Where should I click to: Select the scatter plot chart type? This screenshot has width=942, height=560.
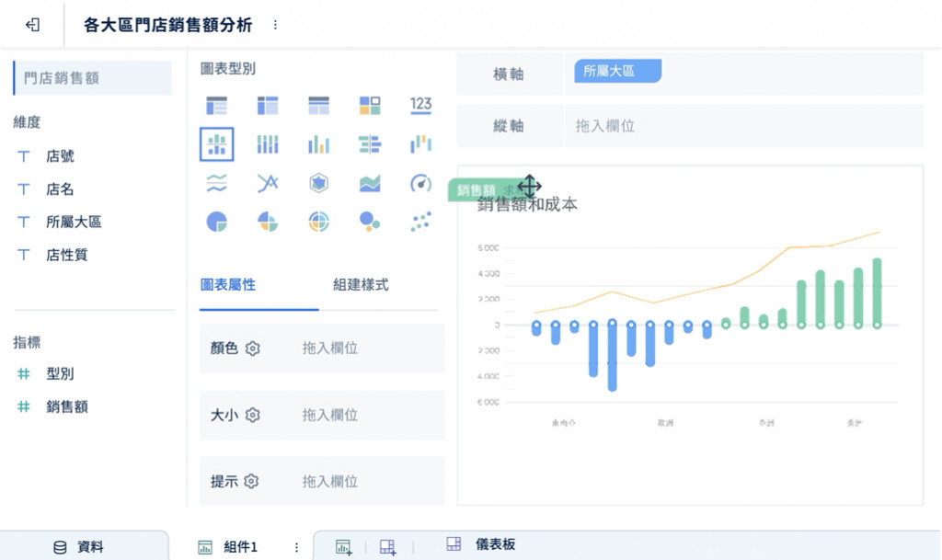[x=420, y=222]
